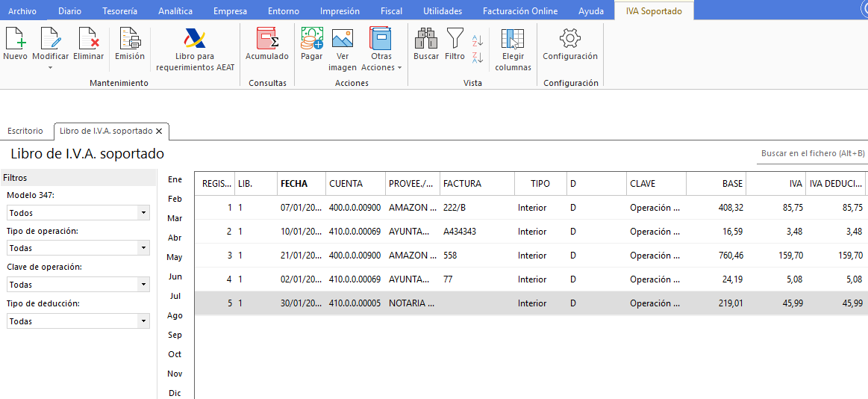868x399 pixels.
Task: Select the NOTARIA supplier cell
Action: click(413, 303)
